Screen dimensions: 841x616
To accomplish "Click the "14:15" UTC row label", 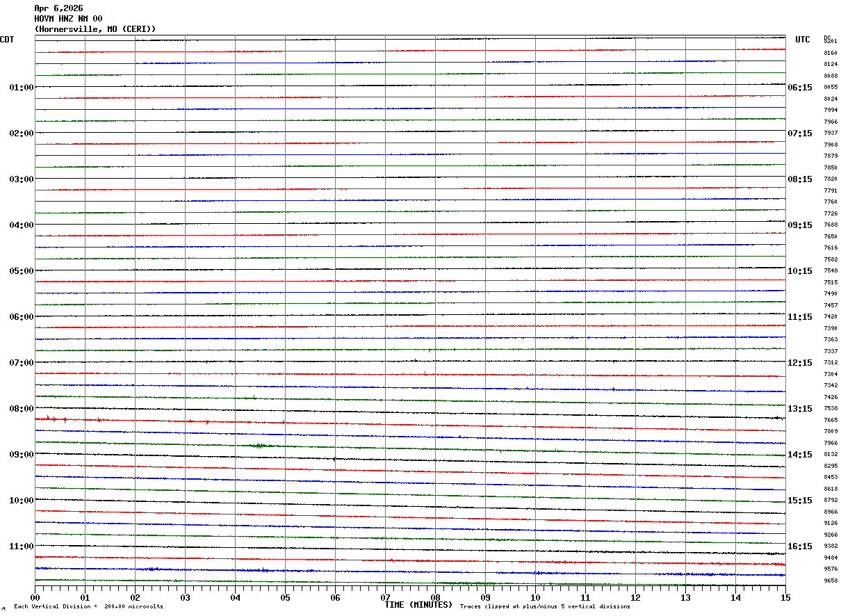I will point(800,455).
